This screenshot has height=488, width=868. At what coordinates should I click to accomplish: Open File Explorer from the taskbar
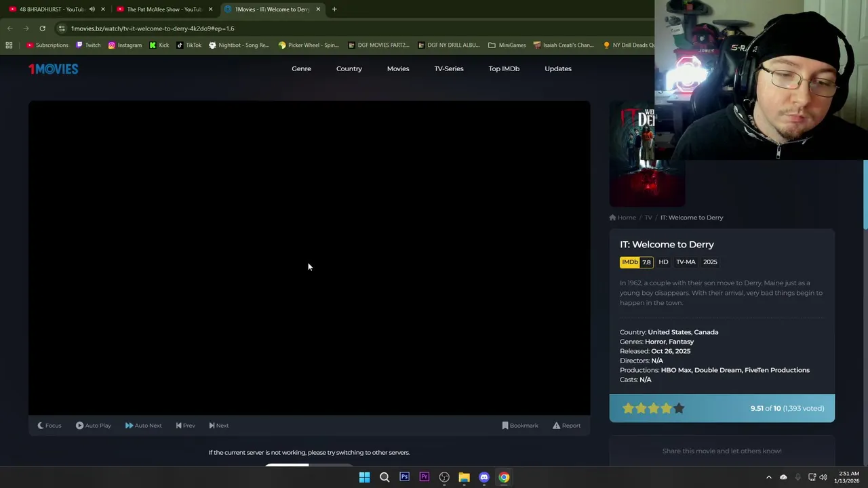[x=464, y=477]
